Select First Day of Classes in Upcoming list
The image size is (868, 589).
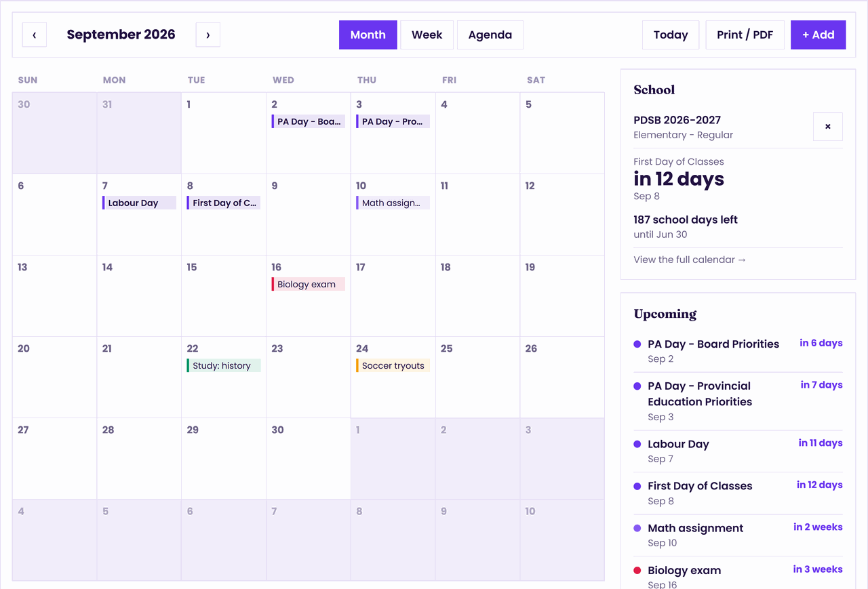(738, 493)
